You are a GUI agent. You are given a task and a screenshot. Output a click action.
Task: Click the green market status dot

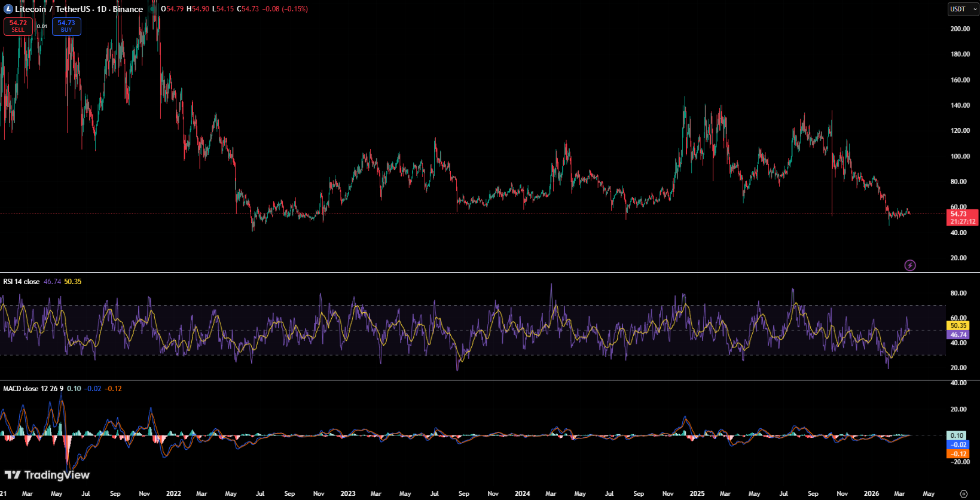click(153, 9)
